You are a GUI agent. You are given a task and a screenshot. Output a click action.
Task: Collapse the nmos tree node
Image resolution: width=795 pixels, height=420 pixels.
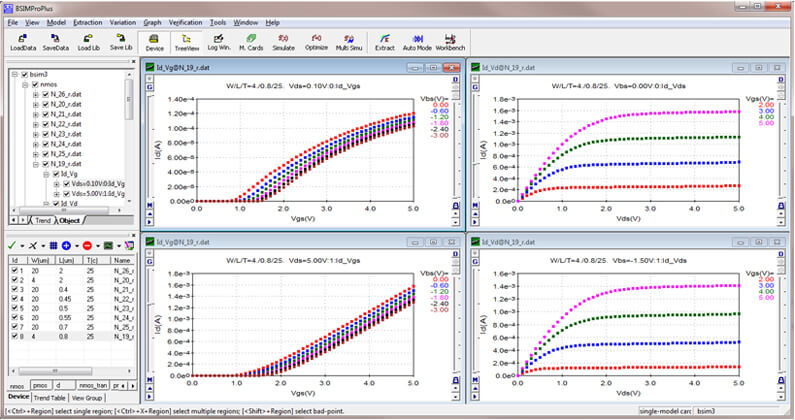click(25, 84)
